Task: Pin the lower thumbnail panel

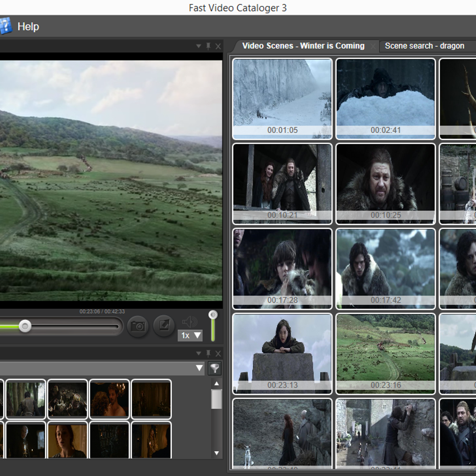Action: (x=208, y=353)
